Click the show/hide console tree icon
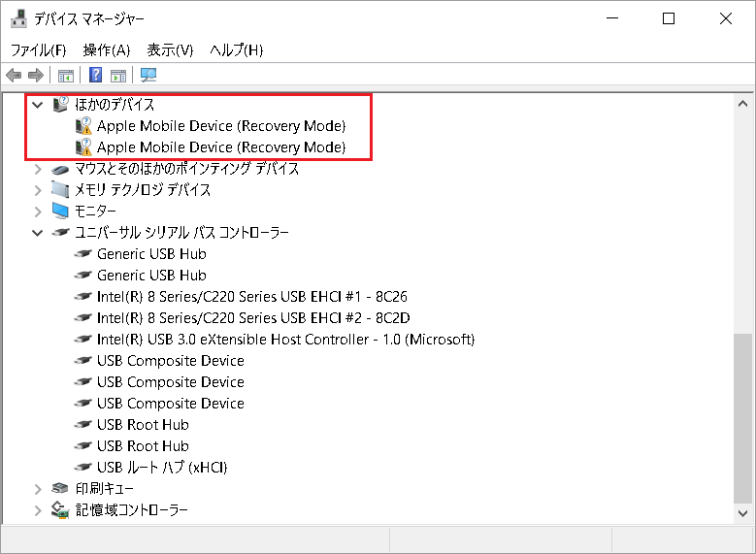The image size is (756, 554). [66, 76]
